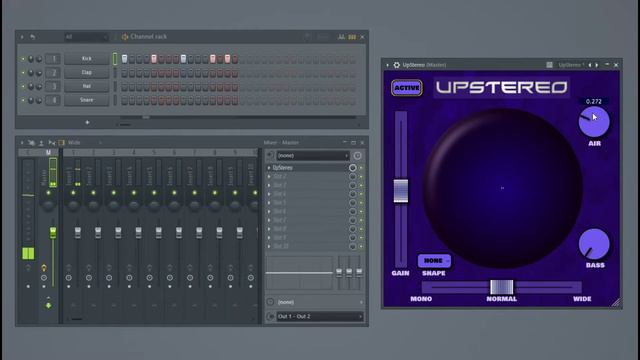Click the Insert 5 routing send circle
This screenshot has width=640, height=360.
(149, 278)
